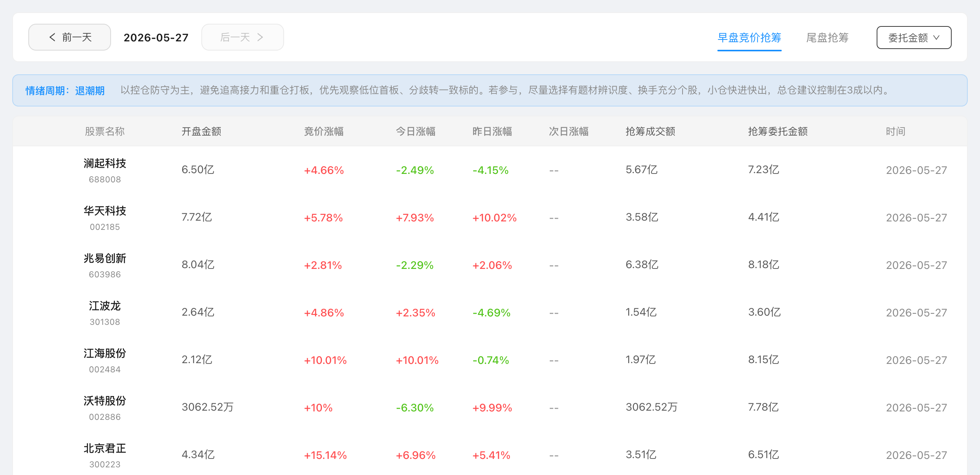The image size is (980, 475).
Task: Click the 竞价涨幅 column header
Action: [324, 131]
